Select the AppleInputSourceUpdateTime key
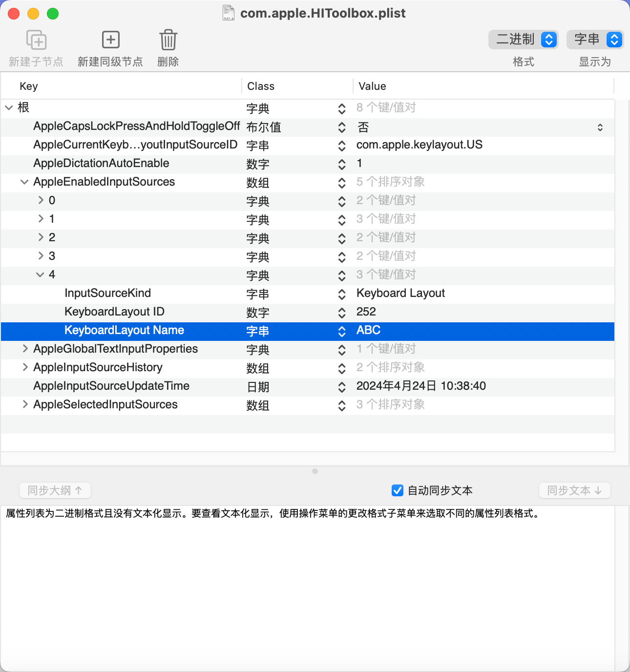Screen dimensions: 630x672 [111, 386]
